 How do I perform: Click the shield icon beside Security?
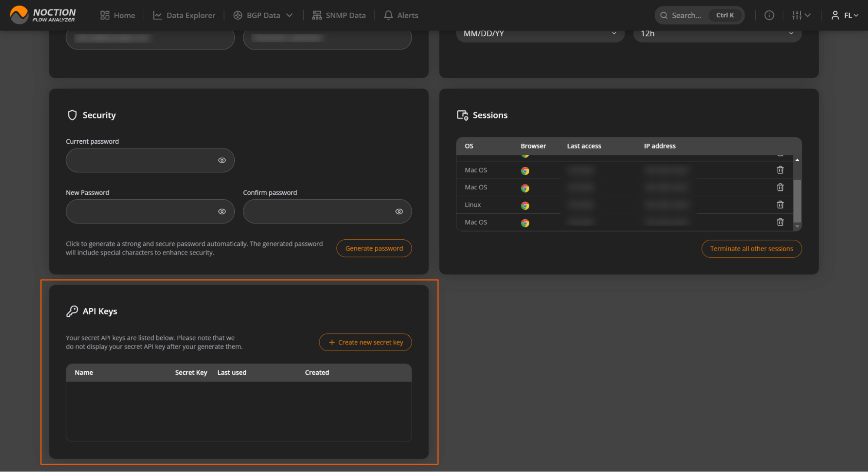[73, 115]
